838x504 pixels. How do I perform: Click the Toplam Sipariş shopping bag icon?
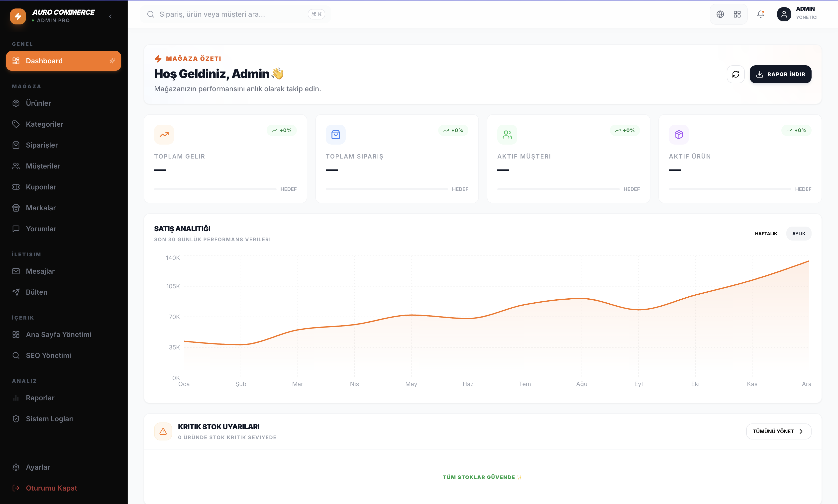[336, 135]
